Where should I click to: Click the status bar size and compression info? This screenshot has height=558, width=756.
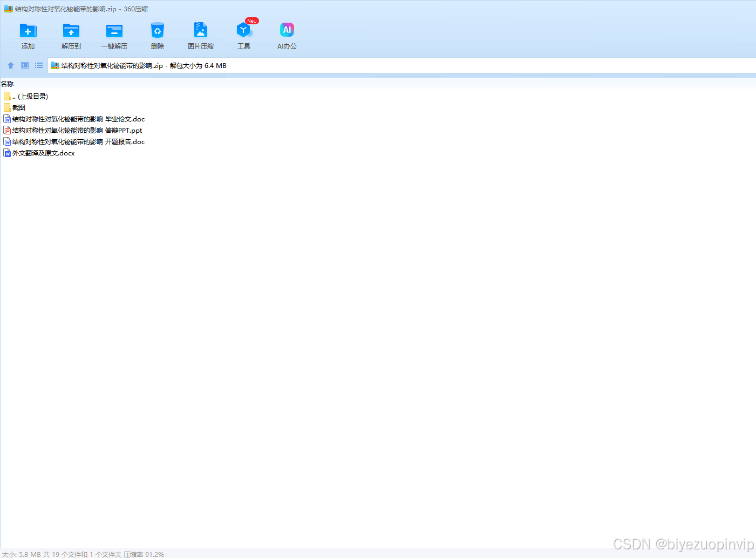tap(83, 554)
